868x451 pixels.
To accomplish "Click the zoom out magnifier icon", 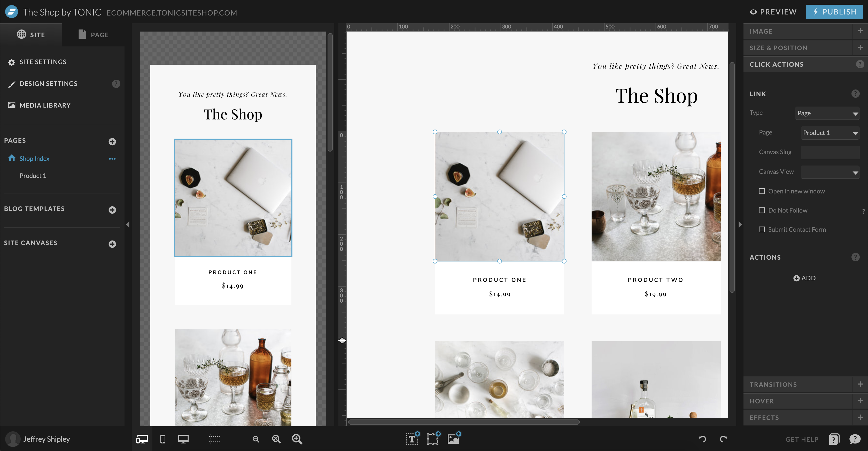I will 256,439.
